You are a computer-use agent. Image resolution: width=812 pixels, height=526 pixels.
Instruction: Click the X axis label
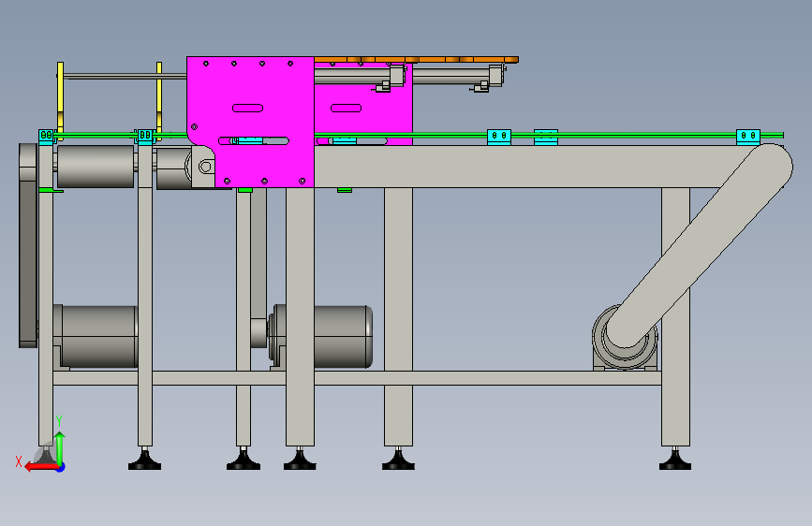click(x=19, y=461)
